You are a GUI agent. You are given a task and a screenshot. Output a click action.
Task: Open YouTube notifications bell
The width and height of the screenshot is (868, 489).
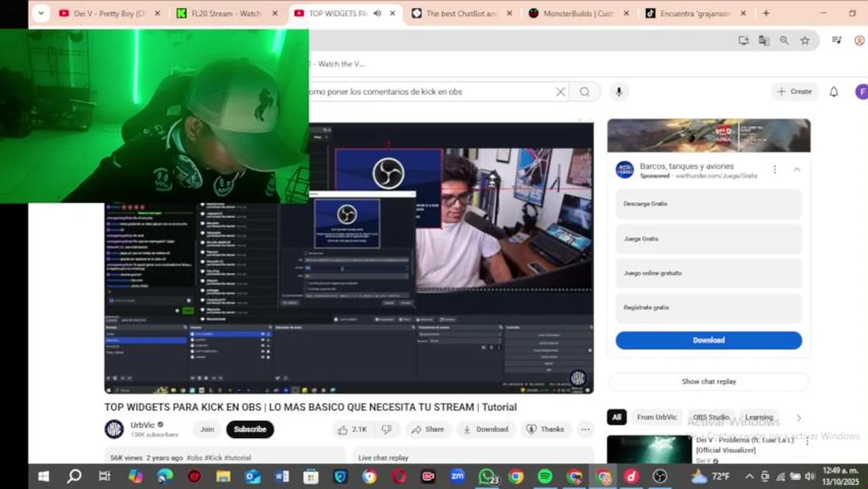[834, 92]
